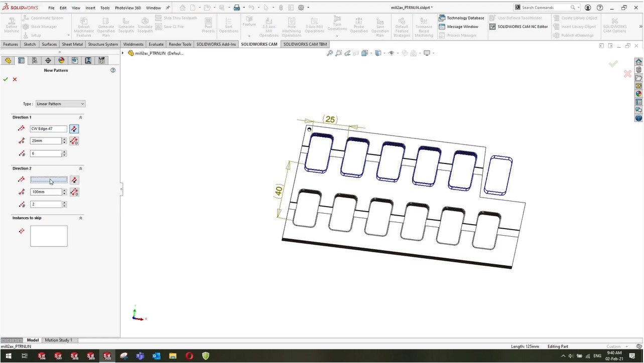Confirm the pattern with the green checkmark
Image resolution: width=644 pixels, height=363 pixels.
pyautogui.click(x=6, y=79)
